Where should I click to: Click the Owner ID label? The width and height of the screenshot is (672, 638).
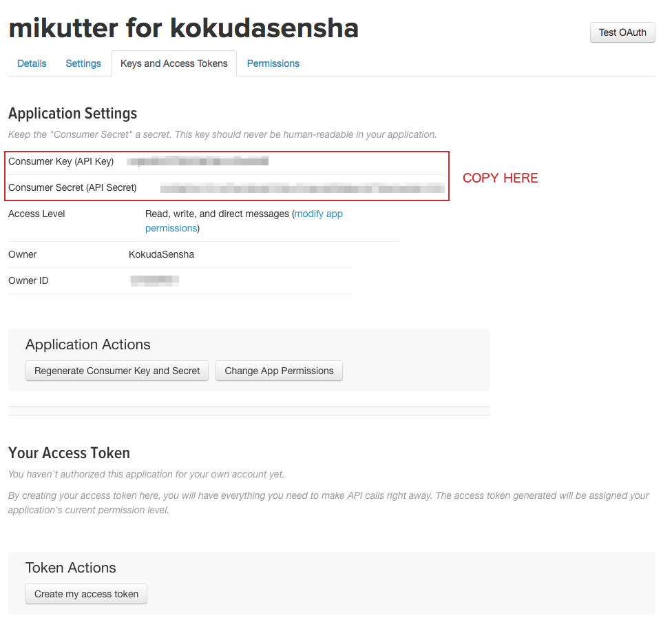coord(28,280)
